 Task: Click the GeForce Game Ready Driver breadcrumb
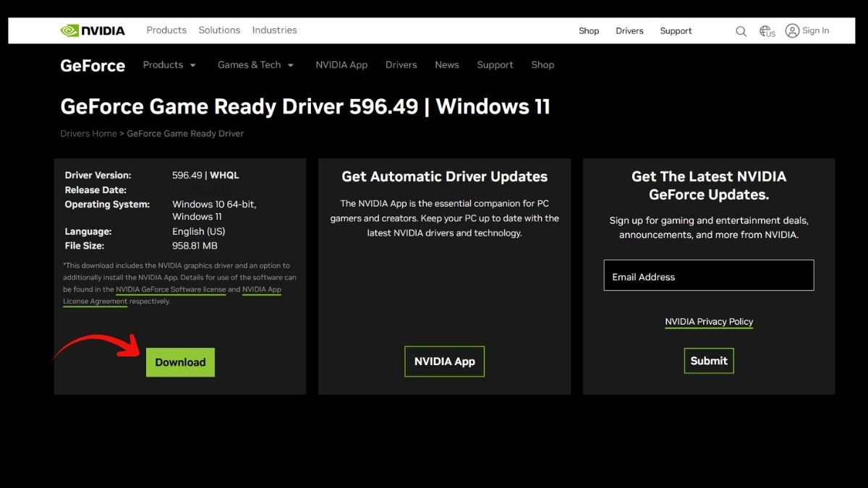pos(185,134)
